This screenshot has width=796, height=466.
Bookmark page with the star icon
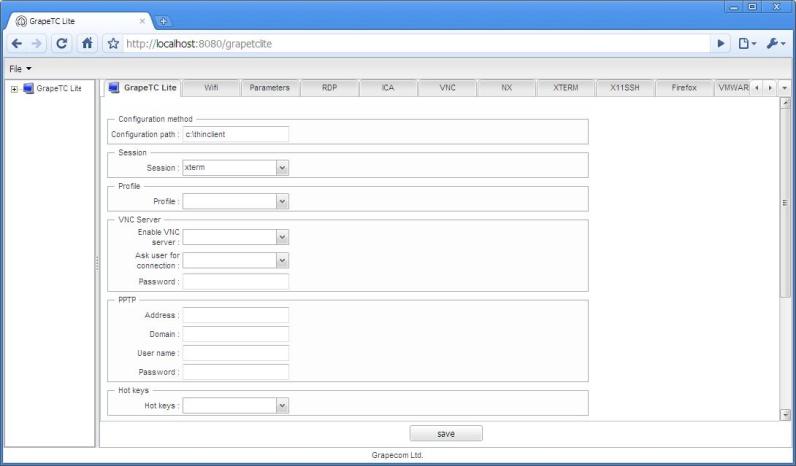(112, 44)
